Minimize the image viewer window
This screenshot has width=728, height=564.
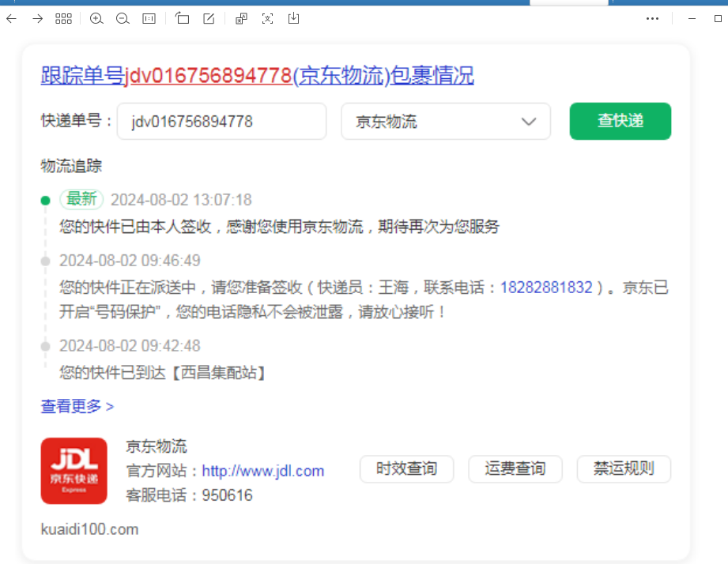pyautogui.click(x=692, y=18)
